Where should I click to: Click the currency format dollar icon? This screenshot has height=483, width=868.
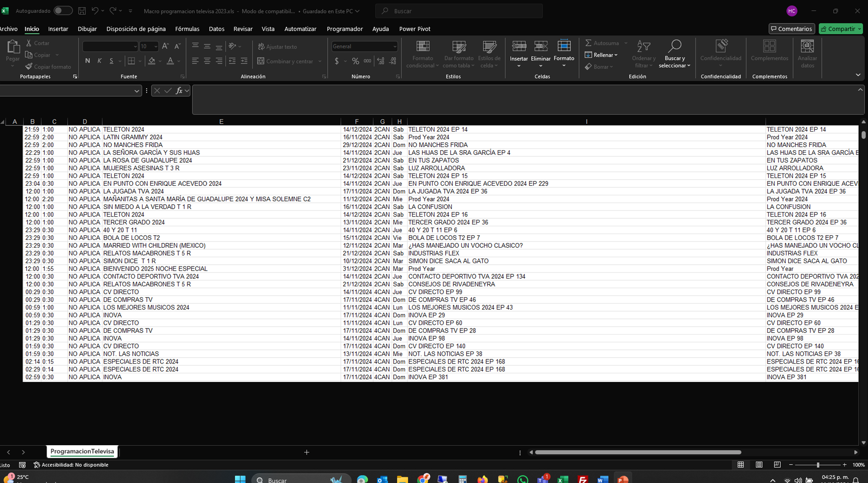point(337,61)
